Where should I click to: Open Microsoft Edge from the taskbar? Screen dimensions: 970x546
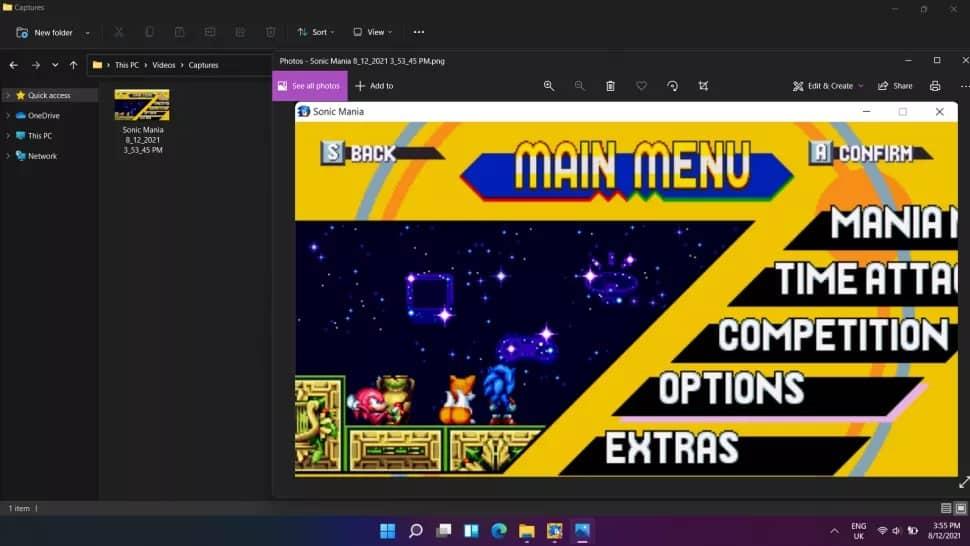click(x=499, y=530)
